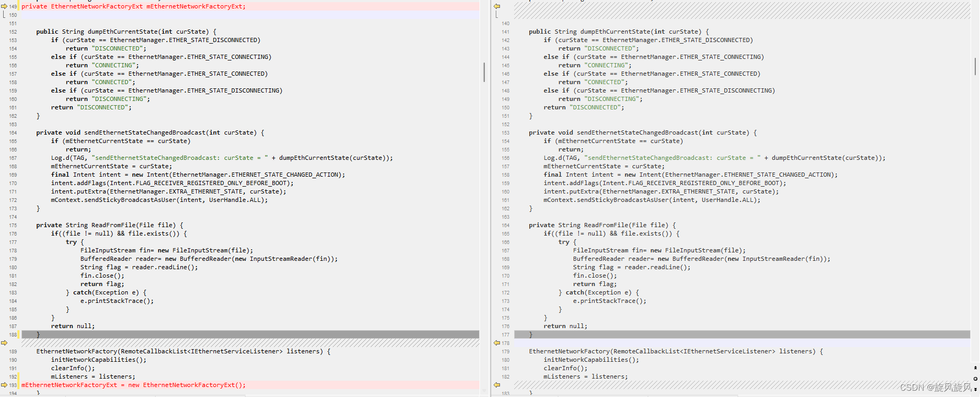The image size is (980, 397).
Task: Click right pane 'mContext.sendStickyBroadcastAsUser' line
Action: point(652,200)
